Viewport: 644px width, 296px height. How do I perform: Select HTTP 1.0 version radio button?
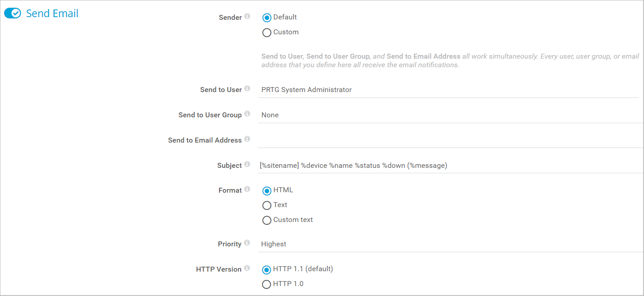coord(267,284)
